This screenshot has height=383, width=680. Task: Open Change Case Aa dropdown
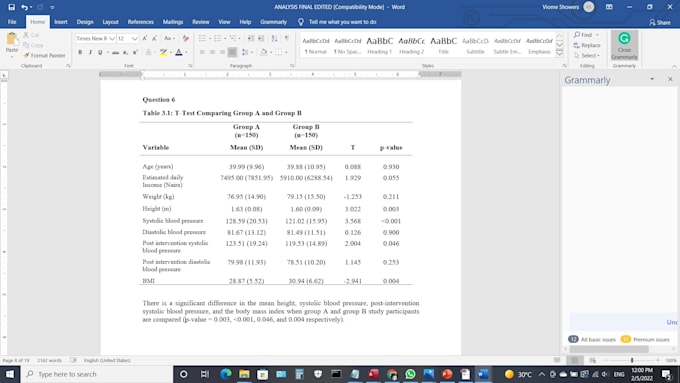(x=169, y=39)
